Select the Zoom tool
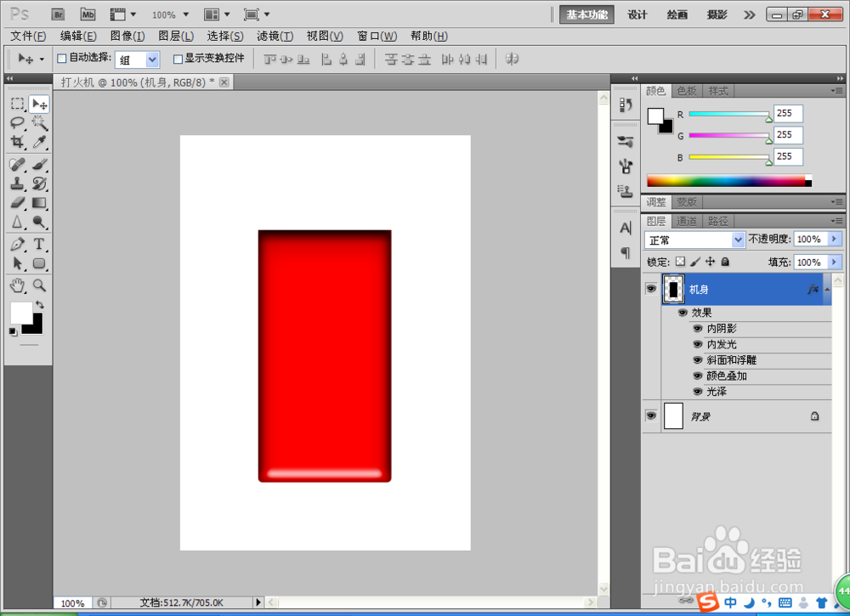Viewport: 850px width, 616px height. pyautogui.click(x=39, y=285)
